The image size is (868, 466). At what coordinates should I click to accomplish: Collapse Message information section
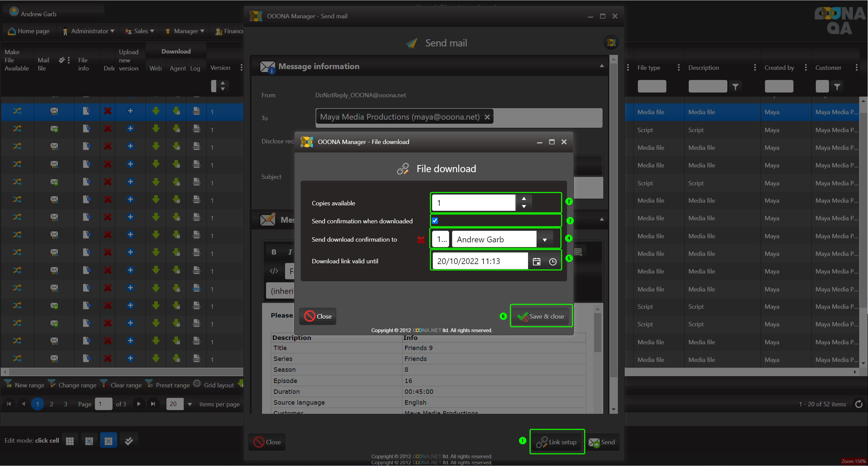point(602,66)
